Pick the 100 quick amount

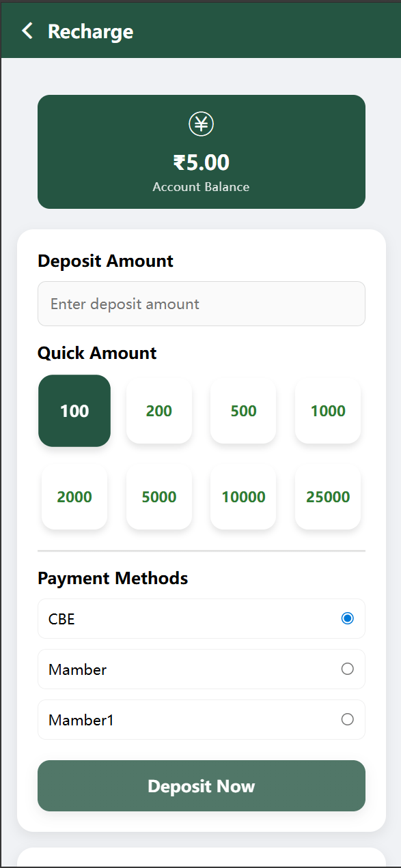click(74, 411)
